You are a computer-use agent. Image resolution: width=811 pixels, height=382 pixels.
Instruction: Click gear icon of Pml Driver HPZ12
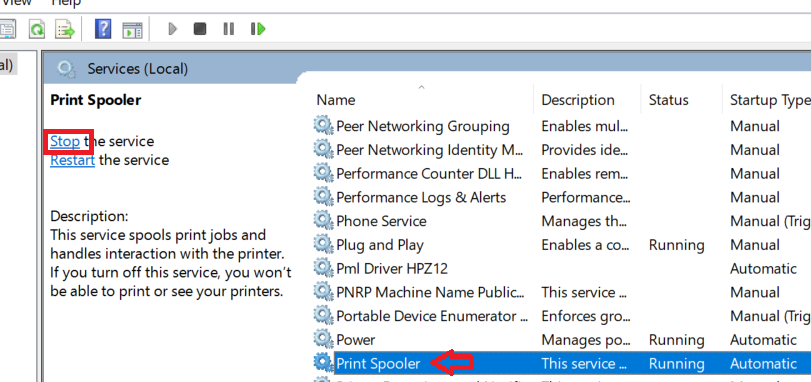pos(323,268)
